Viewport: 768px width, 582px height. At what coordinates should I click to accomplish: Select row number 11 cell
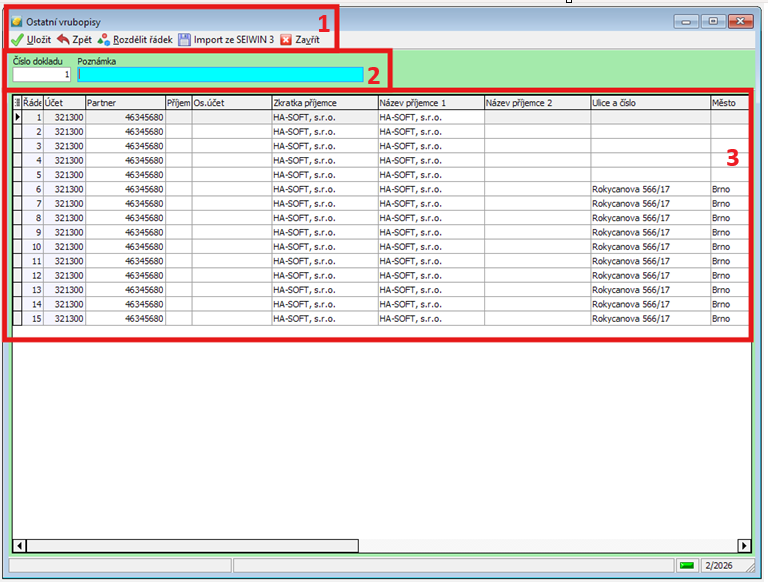point(32,261)
